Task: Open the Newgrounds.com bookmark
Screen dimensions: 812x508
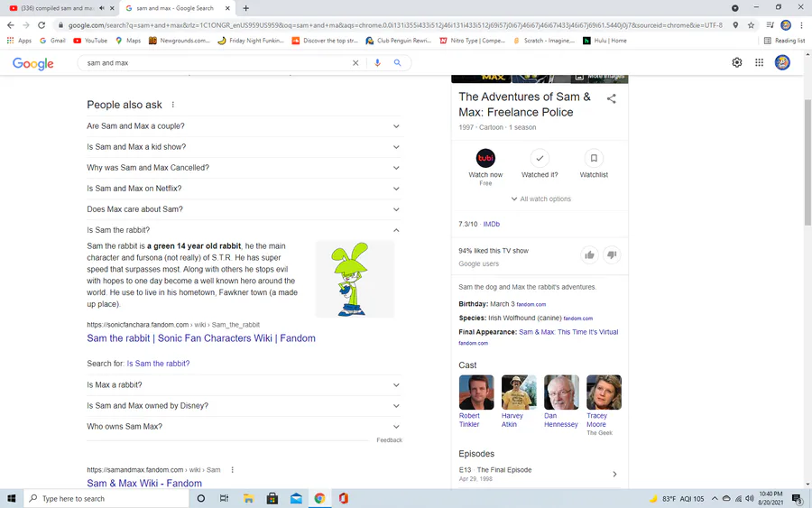Action: tap(180, 41)
